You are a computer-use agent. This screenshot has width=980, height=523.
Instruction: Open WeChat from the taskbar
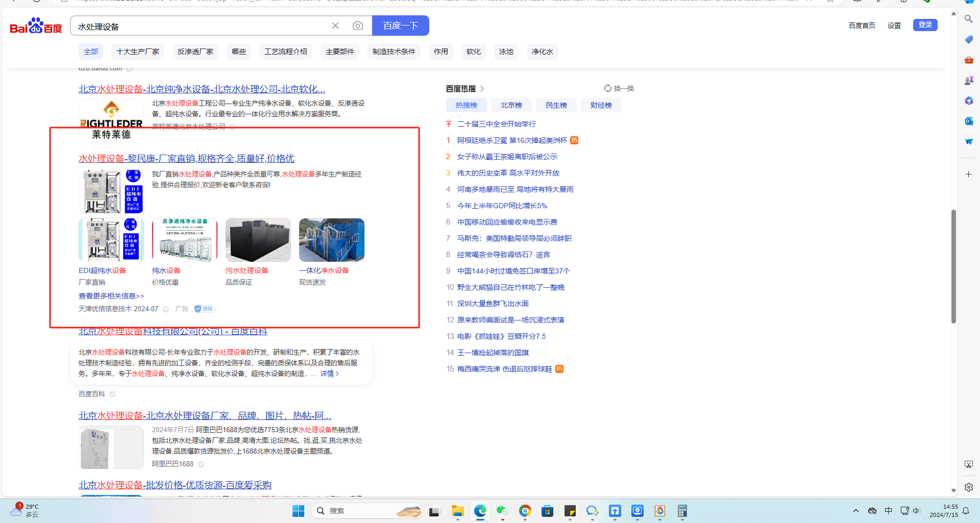502,511
